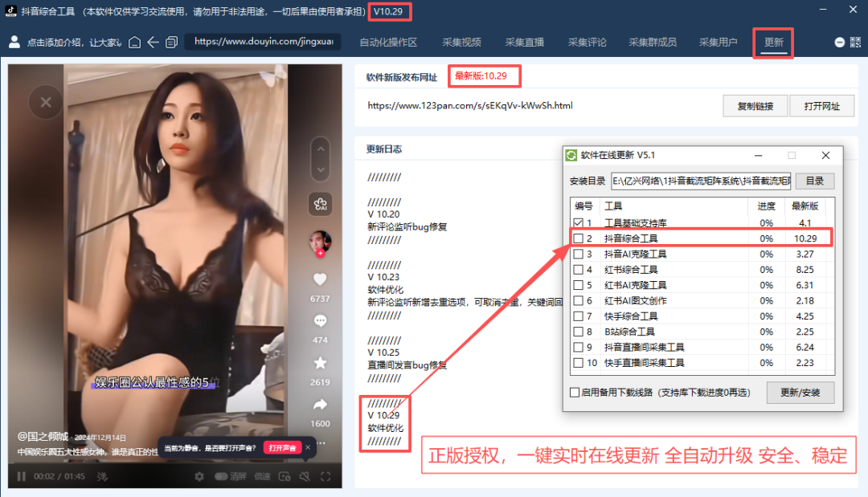Click 复制链接 button
This screenshot has width=868, height=497.
click(x=755, y=106)
